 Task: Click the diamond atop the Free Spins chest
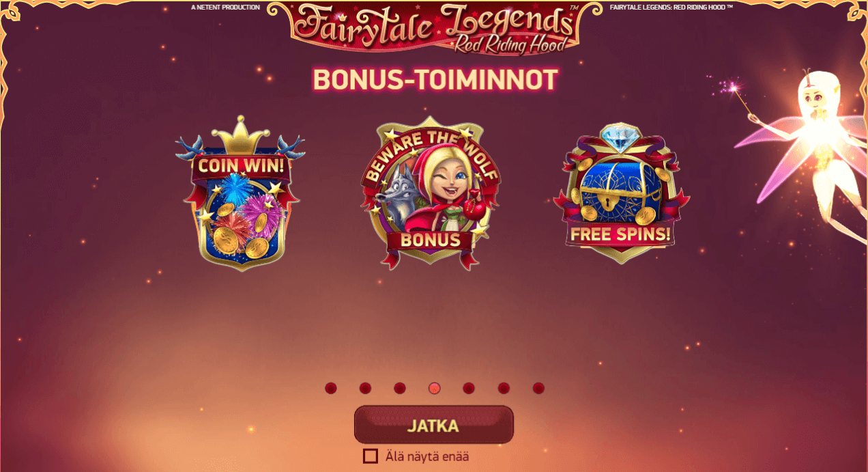(x=621, y=137)
